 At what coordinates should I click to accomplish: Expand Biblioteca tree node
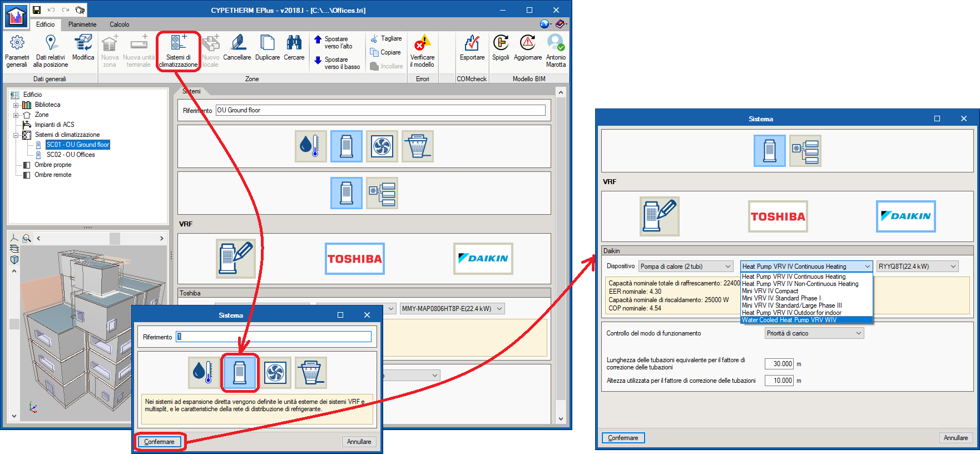pyautogui.click(x=16, y=105)
